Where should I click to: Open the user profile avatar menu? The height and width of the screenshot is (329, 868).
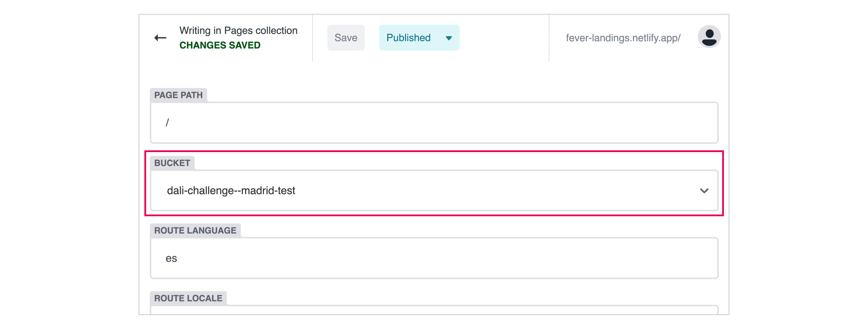(709, 37)
